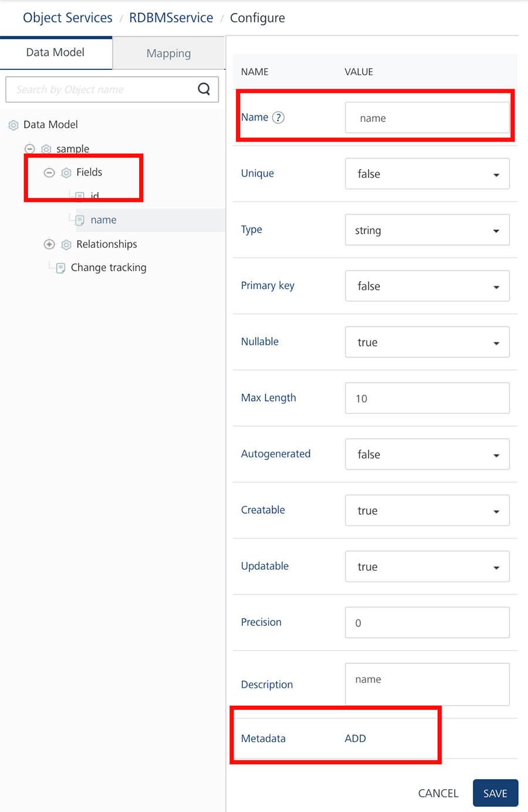Switch to the Mapping tab
The height and width of the screenshot is (812, 528).
[x=168, y=53]
